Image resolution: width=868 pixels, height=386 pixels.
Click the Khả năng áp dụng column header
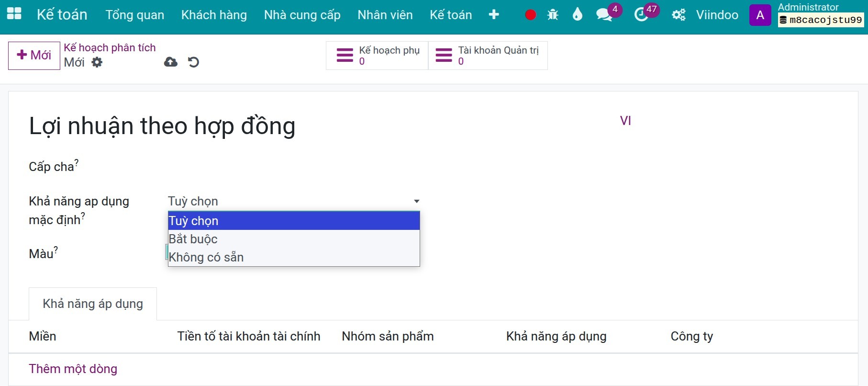coord(556,336)
